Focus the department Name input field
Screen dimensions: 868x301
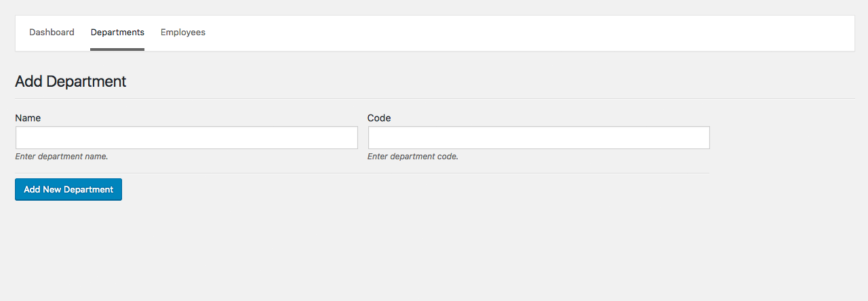pos(186,138)
